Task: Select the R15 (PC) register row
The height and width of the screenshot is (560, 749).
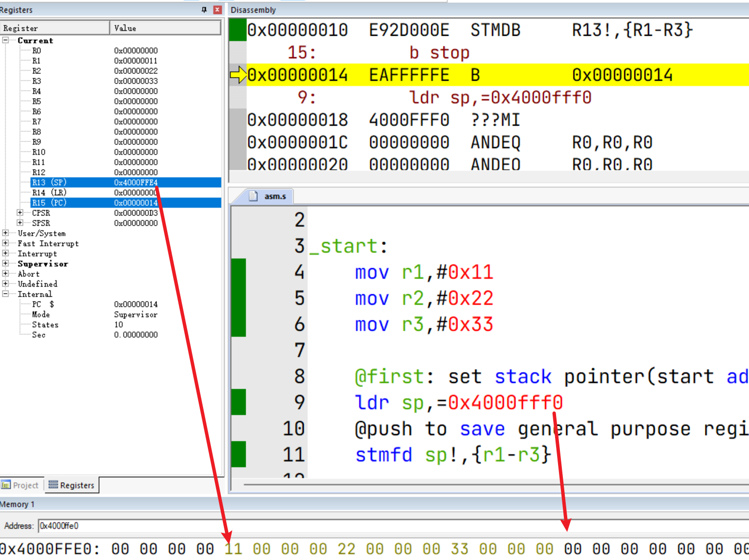Action: [x=126, y=202]
